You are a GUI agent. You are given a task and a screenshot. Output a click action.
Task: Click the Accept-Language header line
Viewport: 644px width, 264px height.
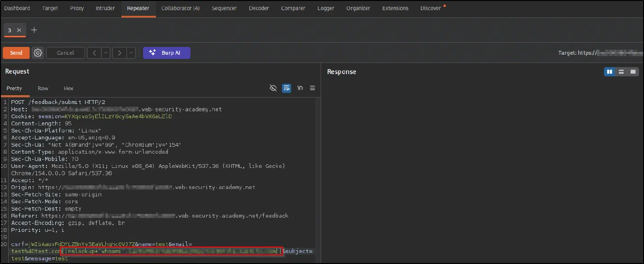(63, 138)
